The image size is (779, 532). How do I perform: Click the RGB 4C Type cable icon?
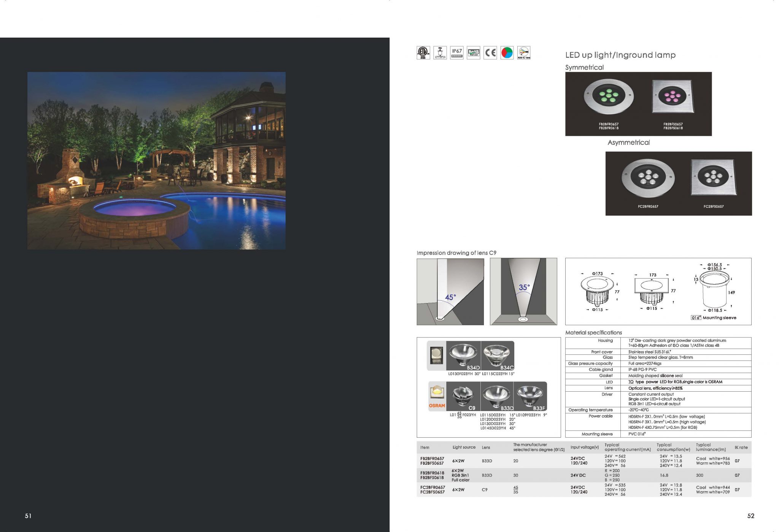click(x=524, y=52)
